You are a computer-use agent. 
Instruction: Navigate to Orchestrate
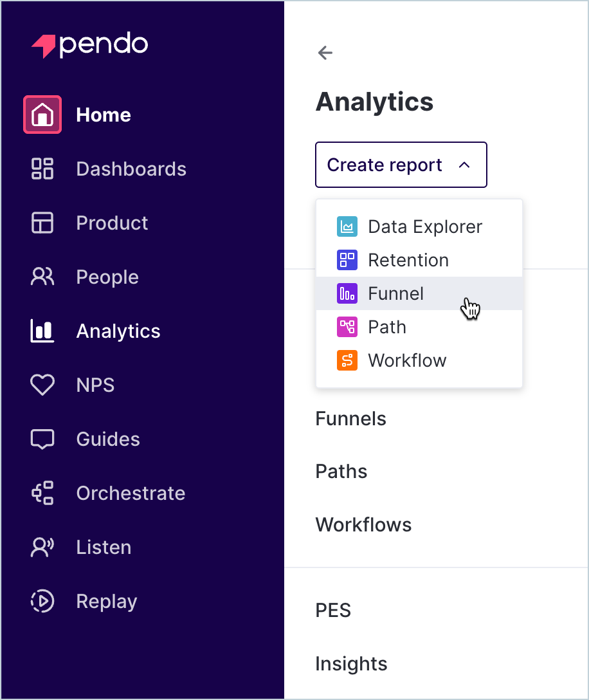click(131, 493)
